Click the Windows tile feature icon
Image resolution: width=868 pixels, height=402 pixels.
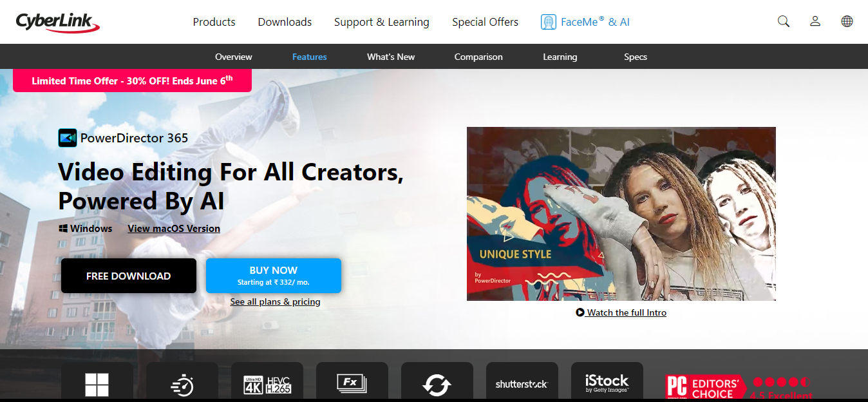point(97,385)
